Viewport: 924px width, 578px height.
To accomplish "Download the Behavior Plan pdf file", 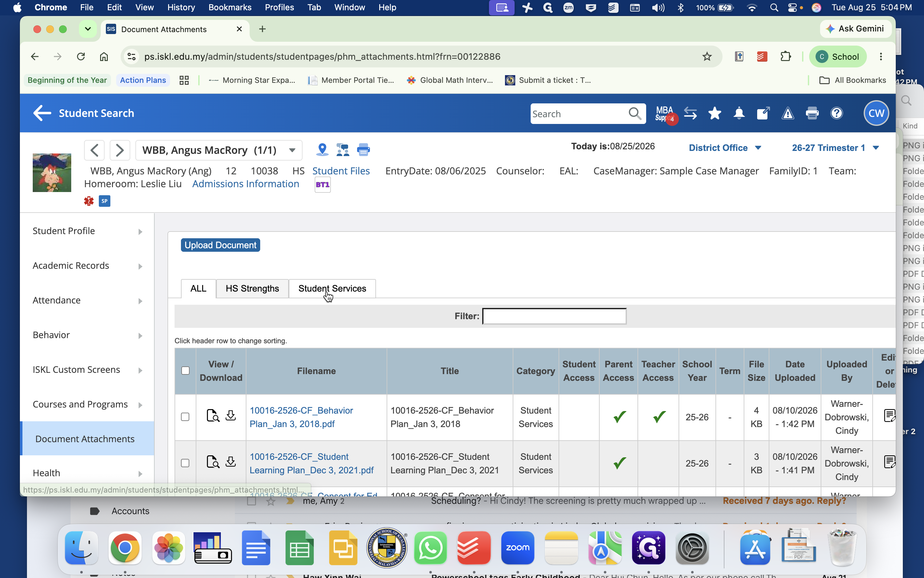I will [231, 416].
